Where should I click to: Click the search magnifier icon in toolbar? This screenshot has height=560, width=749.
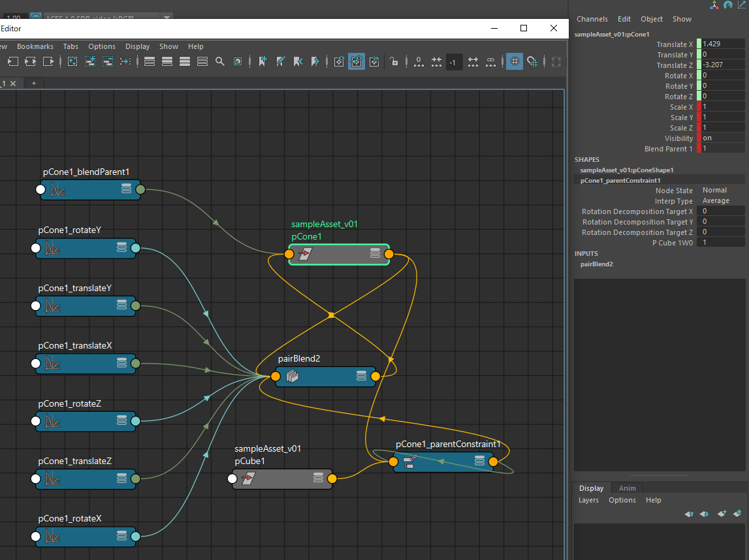pos(220,61)
